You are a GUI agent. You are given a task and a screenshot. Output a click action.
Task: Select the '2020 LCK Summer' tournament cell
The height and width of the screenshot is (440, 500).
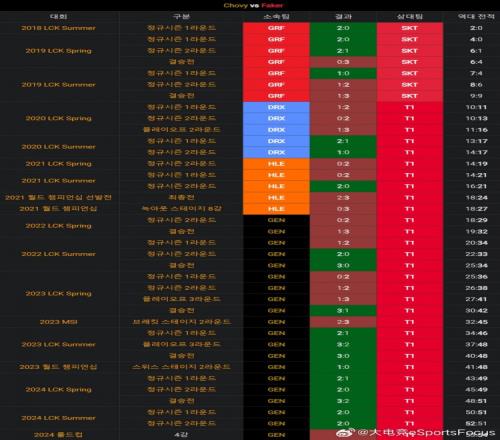(59, 147)
